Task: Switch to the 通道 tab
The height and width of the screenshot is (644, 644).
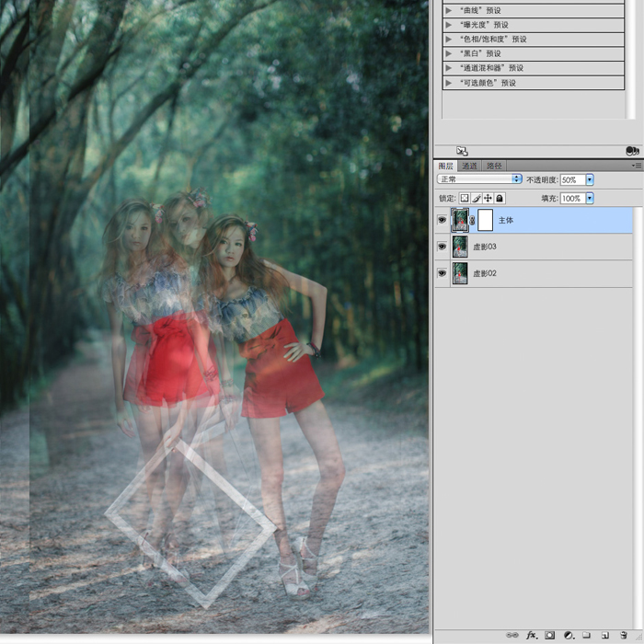Action: [x=469, y=166]
